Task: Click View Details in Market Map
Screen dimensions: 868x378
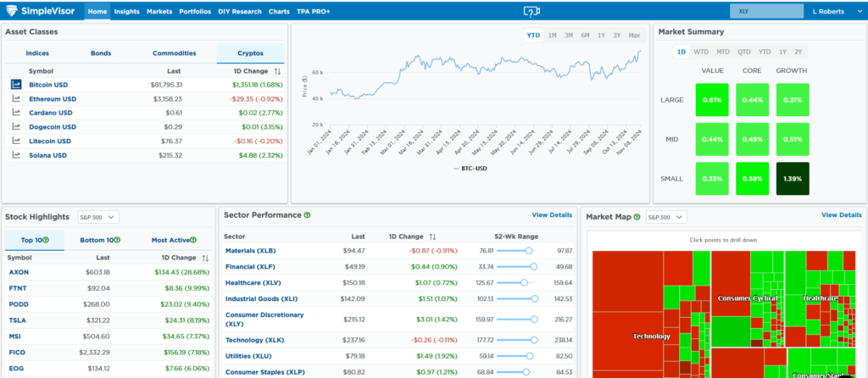Action: [842, 214]
